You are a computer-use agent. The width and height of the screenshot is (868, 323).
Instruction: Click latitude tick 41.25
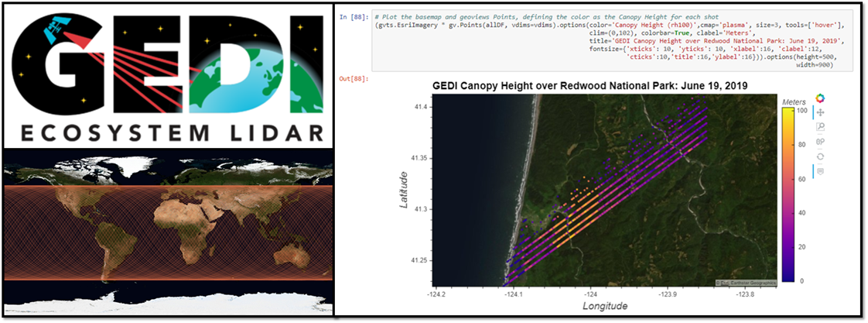[x=421, y=260]
